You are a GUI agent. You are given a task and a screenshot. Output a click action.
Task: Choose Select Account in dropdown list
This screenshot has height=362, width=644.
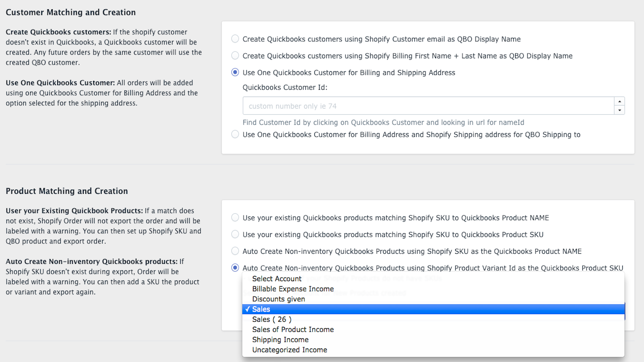coord(433,279)
